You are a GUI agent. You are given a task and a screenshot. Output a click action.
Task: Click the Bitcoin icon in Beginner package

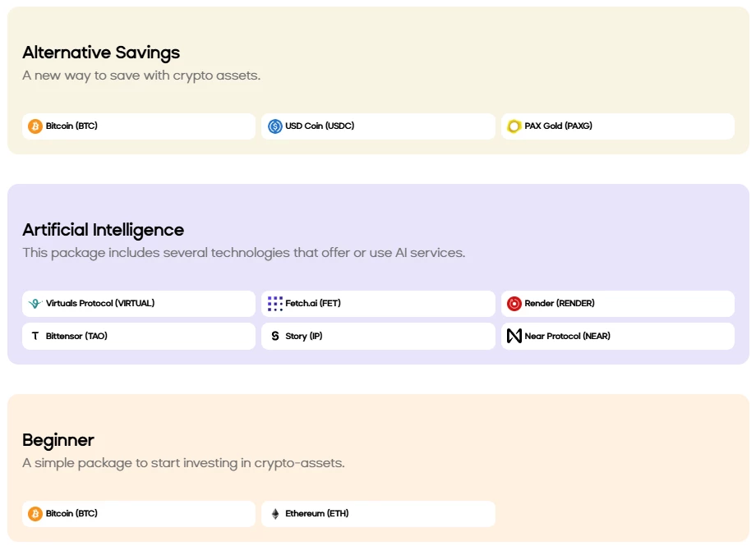point(35,514)
